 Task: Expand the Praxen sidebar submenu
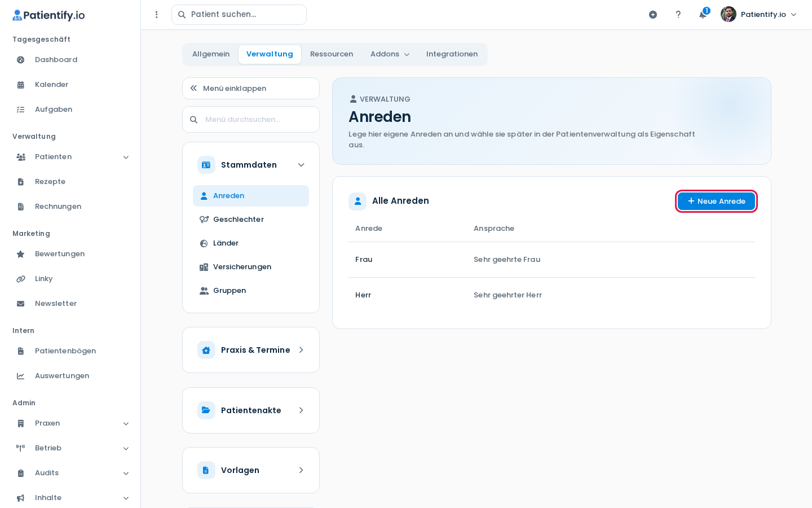(x=126, y=424)
